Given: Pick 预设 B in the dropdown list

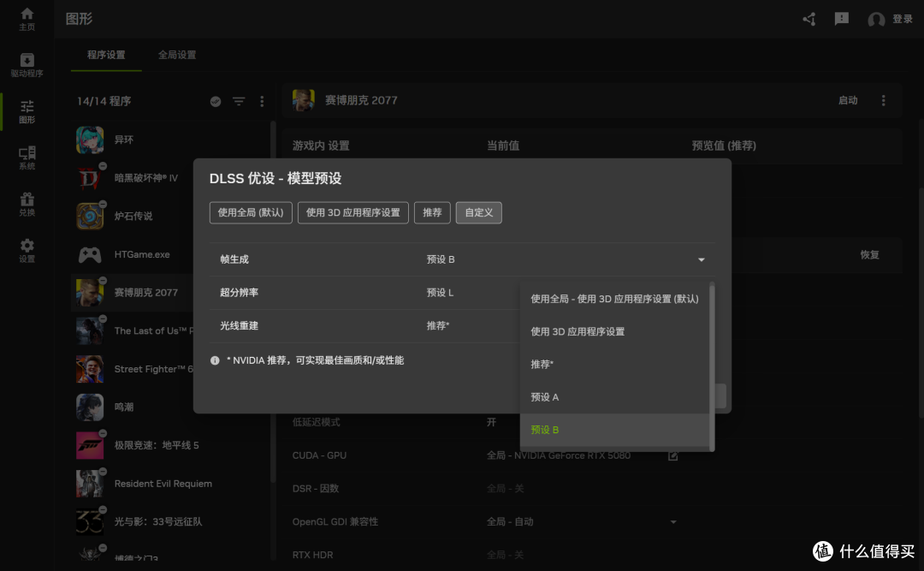Looking at the screenshot, I should point(614,430).
